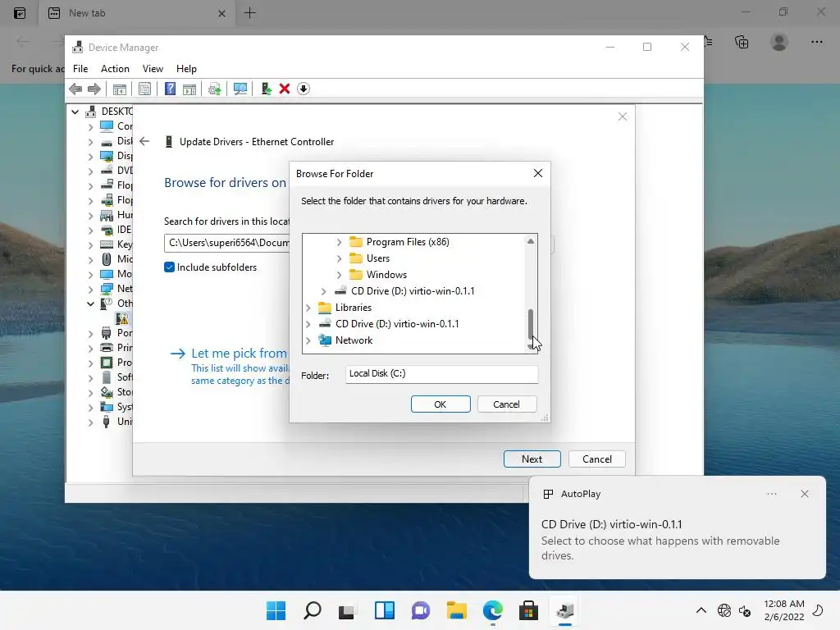The height and width of the screenshot is (630, 840).
Task: Expand the Libraries node
Action: tap(308, 308)
